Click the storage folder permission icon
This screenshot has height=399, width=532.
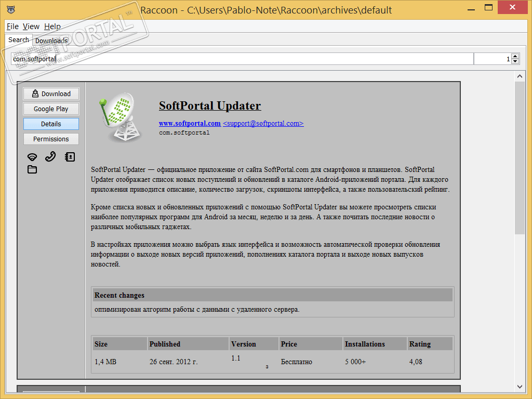[x=32, y=169]
